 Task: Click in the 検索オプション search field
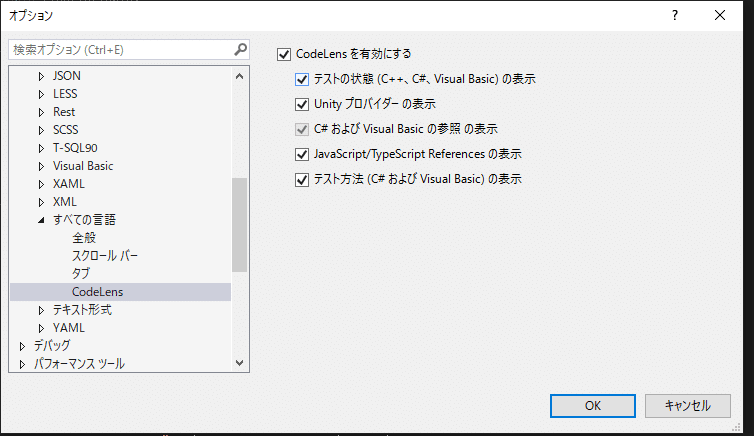120,50
